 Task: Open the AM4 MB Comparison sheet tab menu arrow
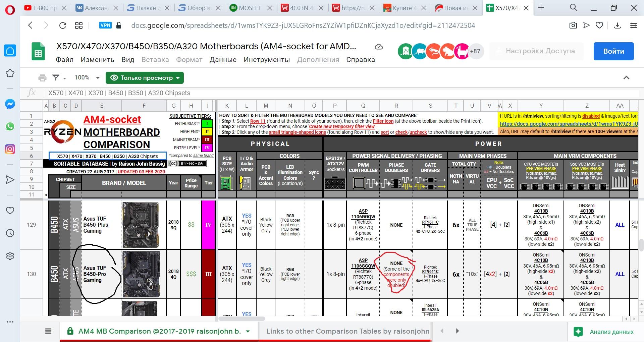tap(248, 331)
